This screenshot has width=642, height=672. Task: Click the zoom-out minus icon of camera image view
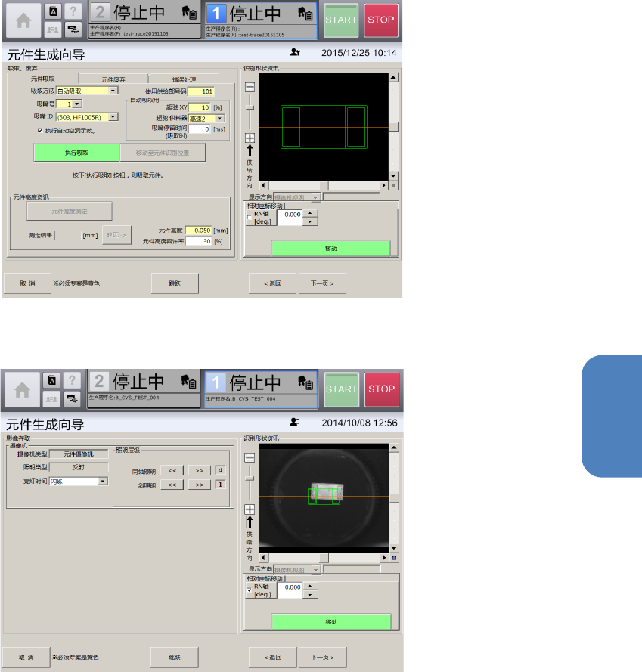pos(250,457)
